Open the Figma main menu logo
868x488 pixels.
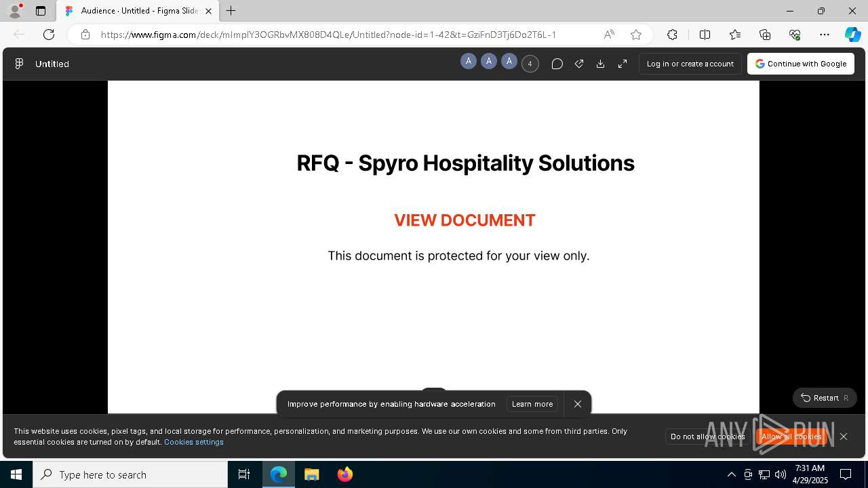(x=19, y=64)
